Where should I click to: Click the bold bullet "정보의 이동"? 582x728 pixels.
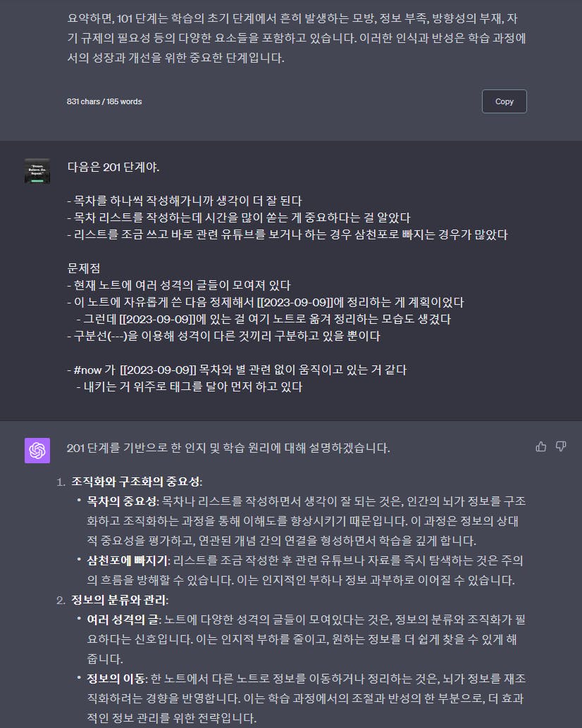116,679
